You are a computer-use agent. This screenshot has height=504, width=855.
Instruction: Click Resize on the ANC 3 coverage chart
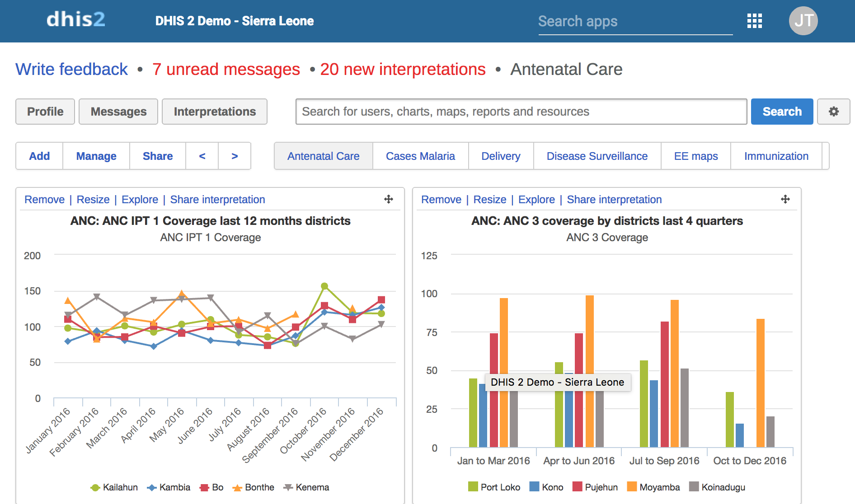(489, 200)
